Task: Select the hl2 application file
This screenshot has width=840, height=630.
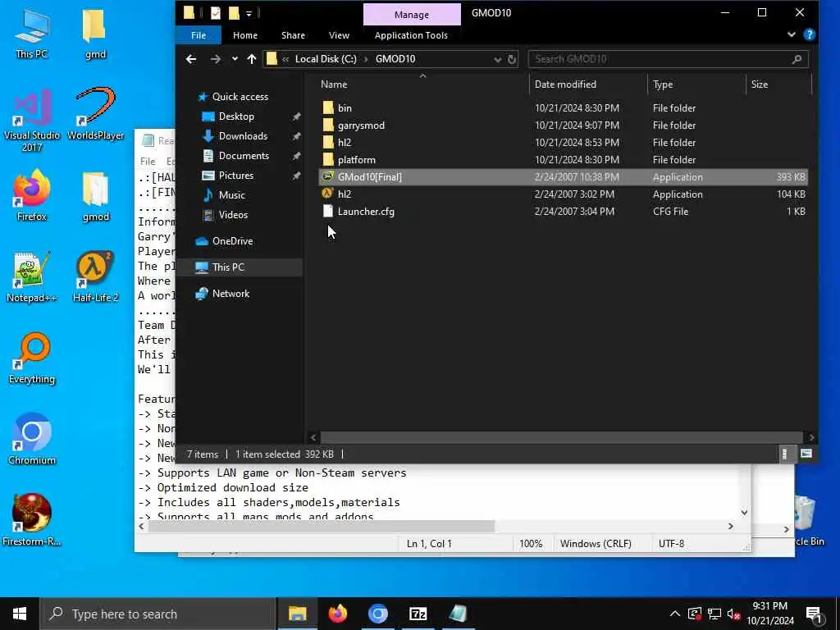Action: click(x=563, y=194)
